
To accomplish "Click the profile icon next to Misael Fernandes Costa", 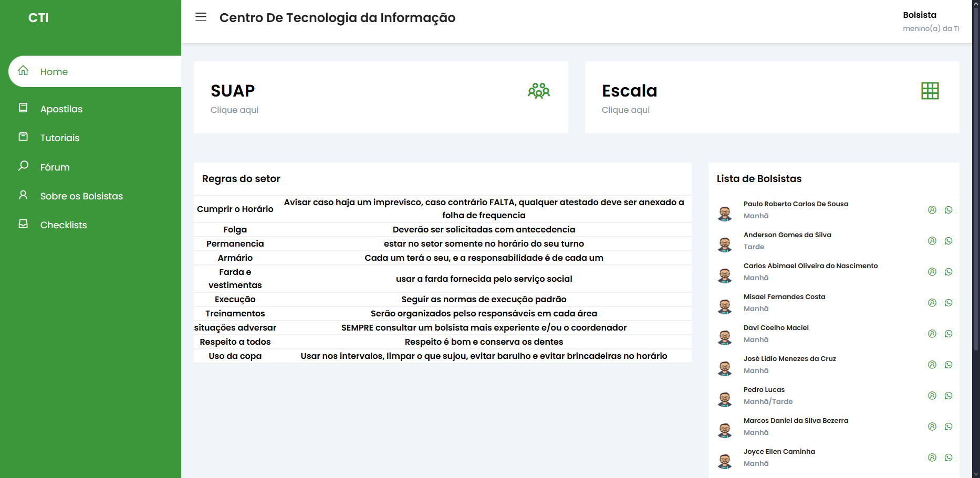I will coord(932,303).
